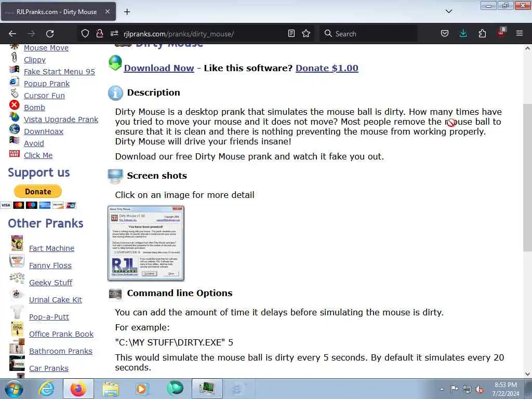Open the Car Pranks link
Viewport: 532px width, 399px height.
[x=48, y=368]
